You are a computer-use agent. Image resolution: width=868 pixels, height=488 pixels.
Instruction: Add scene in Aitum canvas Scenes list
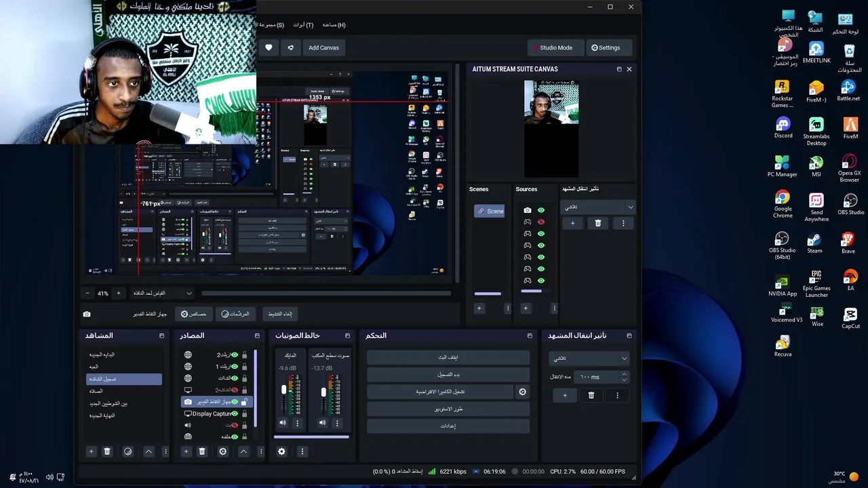[x=479, y=308]
